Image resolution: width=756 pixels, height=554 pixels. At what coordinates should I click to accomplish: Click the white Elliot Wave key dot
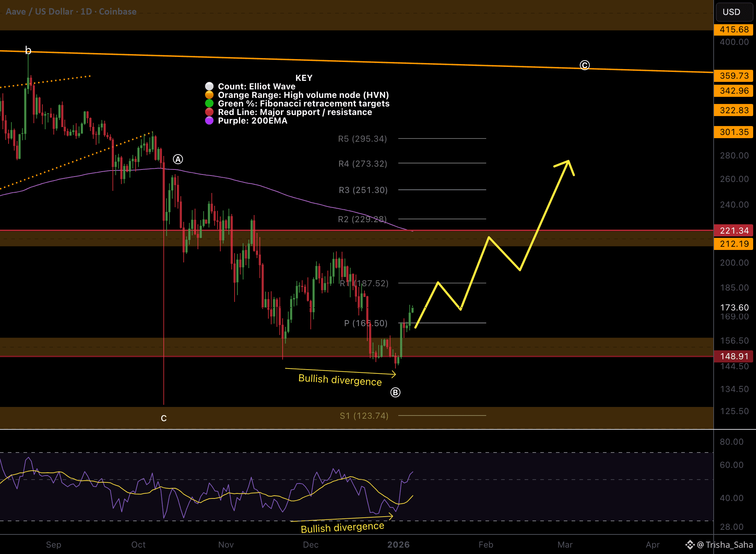coord(209,86)
